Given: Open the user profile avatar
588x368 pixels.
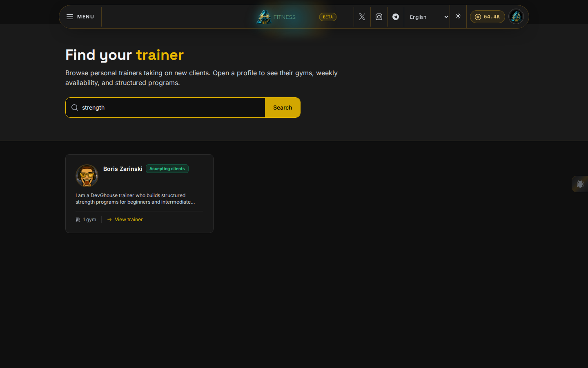Looking at the screenshot, I should coord(516,17).
